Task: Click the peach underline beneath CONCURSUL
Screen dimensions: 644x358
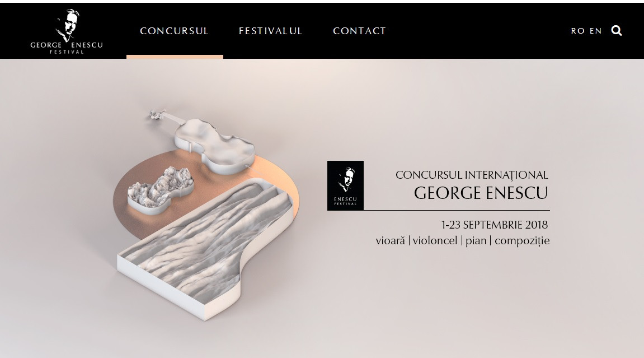Action: click(175, 57)
